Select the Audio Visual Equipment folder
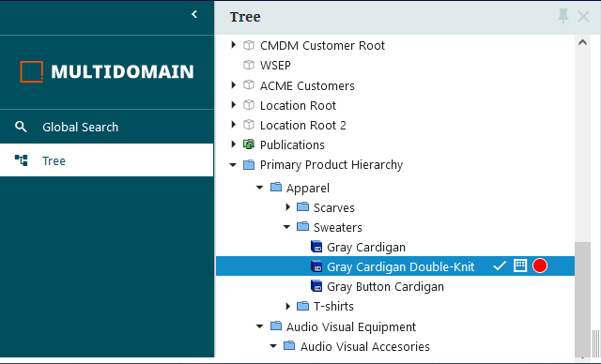The height and width of the screenshot is (364, 601). [x=351, y=326]
